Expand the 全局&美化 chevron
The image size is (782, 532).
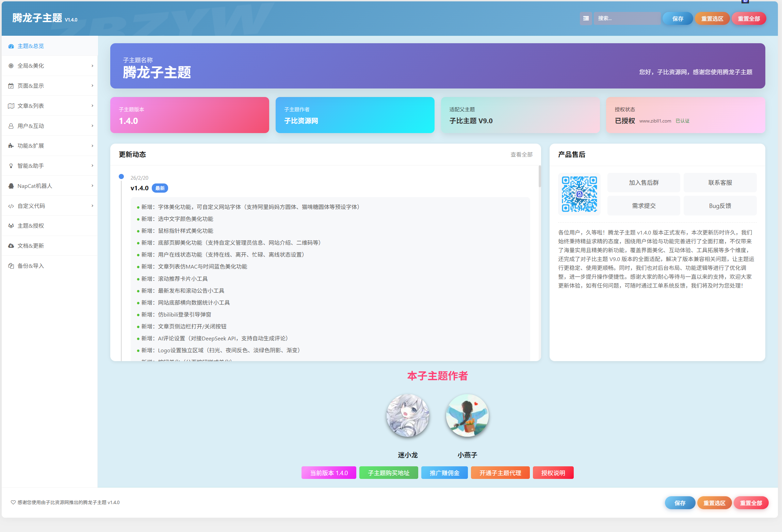click(92, 66)
